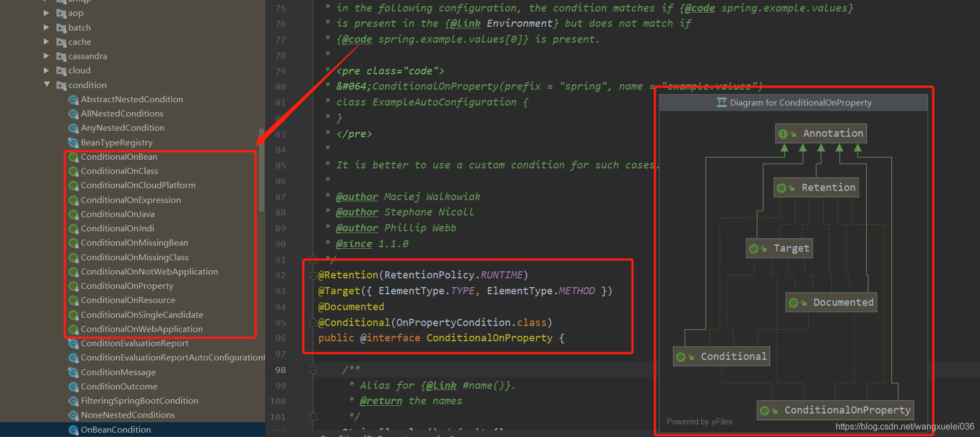This screenshot has height=437, width=980.
Task: Click ConditionalOnProperty node in diagram
Action: [836, 410]
